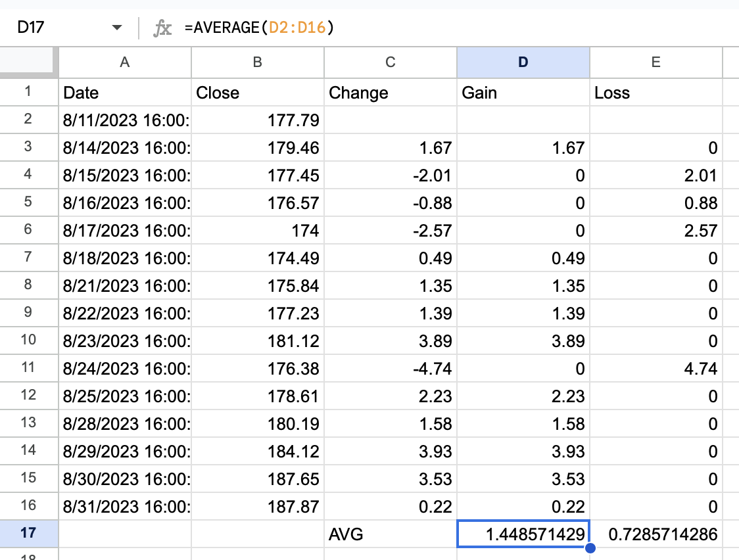
Task: Click the AVG label cell
Action: click(391, 534)
